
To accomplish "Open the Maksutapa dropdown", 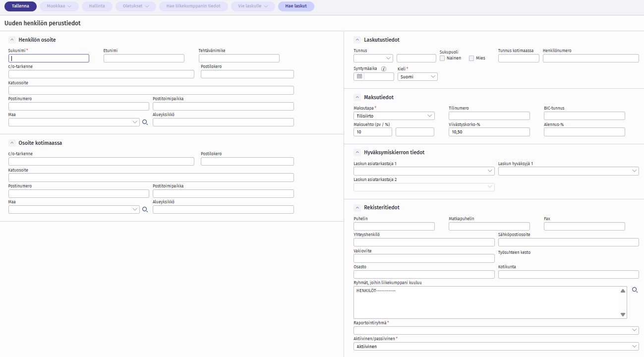I will pyautogui.click(x=394, y=116).
